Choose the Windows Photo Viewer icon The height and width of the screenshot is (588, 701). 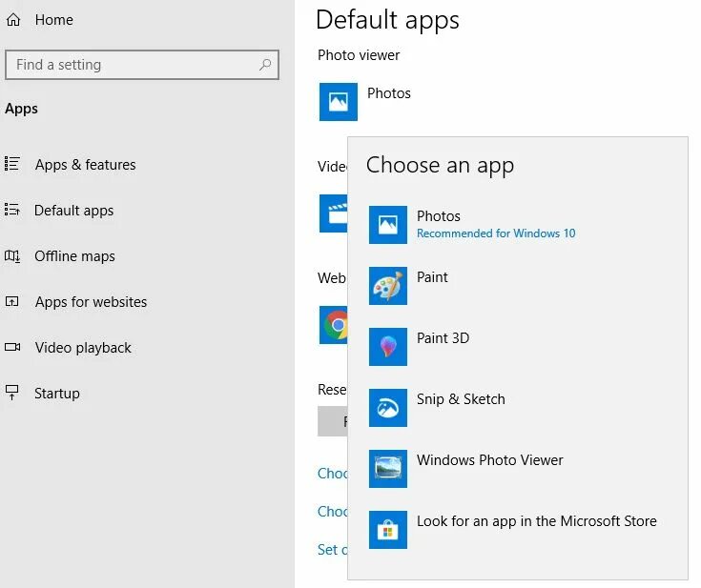point(388,469)
